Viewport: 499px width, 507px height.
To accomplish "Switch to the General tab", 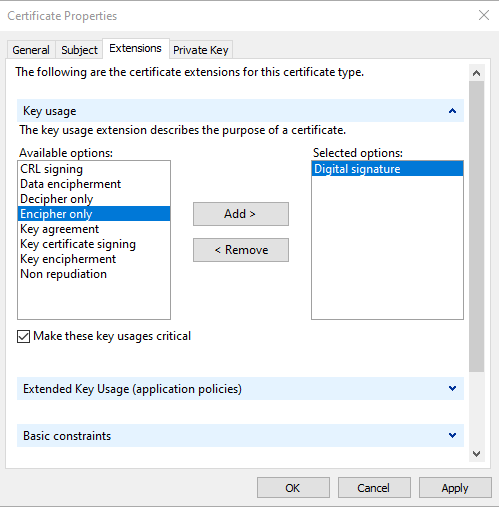I will [x=31, y=50].
